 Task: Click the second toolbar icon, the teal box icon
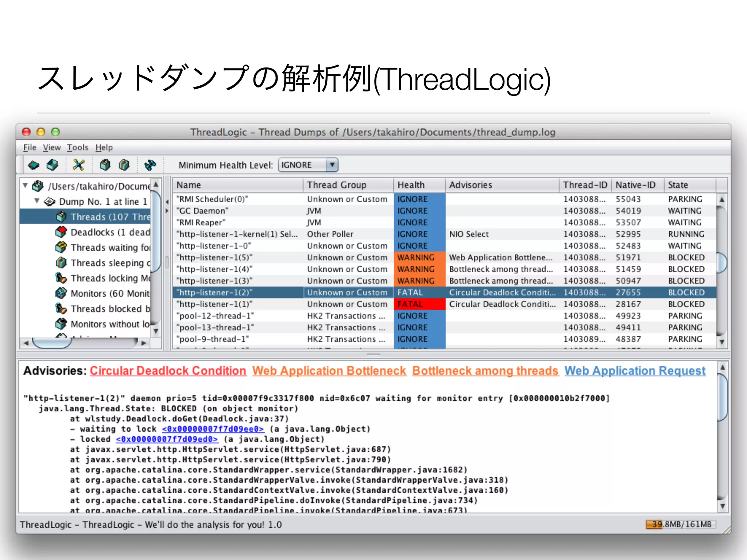(x=53, y=165)
